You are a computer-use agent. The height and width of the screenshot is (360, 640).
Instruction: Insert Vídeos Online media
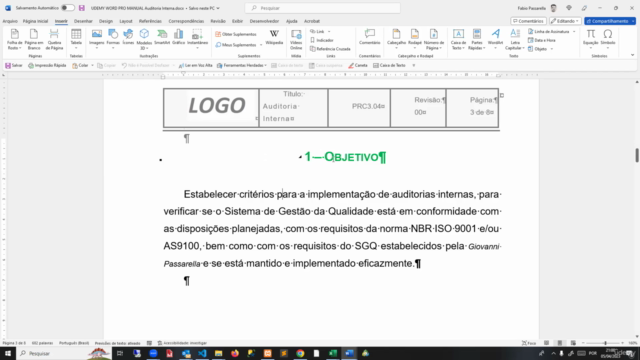point(296,40)
